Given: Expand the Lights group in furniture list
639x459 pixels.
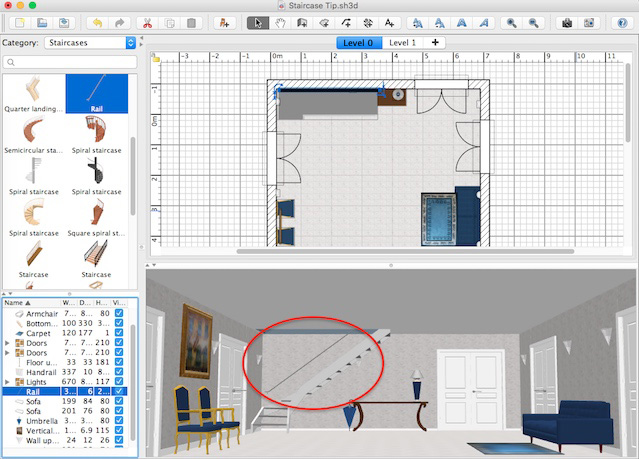Looking at the screenshot, I should (x=9, y=381).
